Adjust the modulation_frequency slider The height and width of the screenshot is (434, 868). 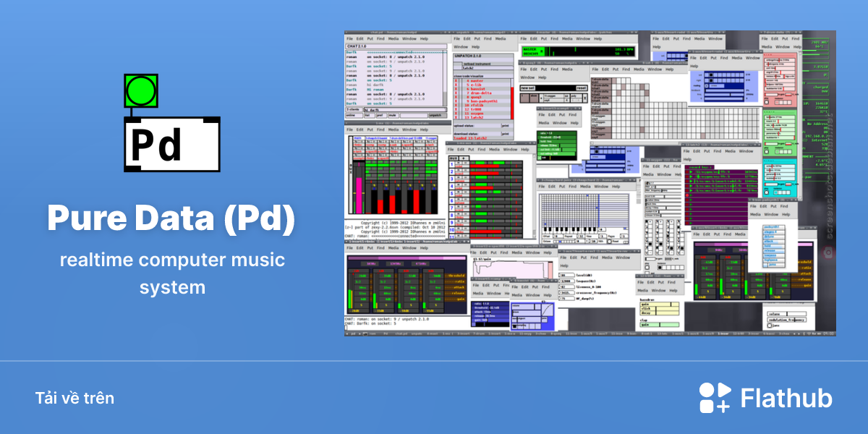coord(786,320)
